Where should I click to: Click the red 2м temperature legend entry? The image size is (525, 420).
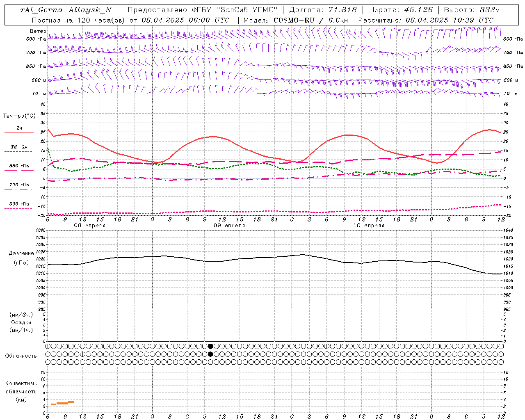[x=19, y=130]
